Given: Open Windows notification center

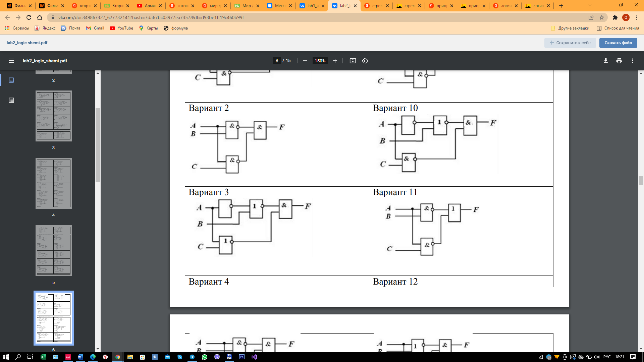Looking at the screenshot, I should click(x=633, y=357).
